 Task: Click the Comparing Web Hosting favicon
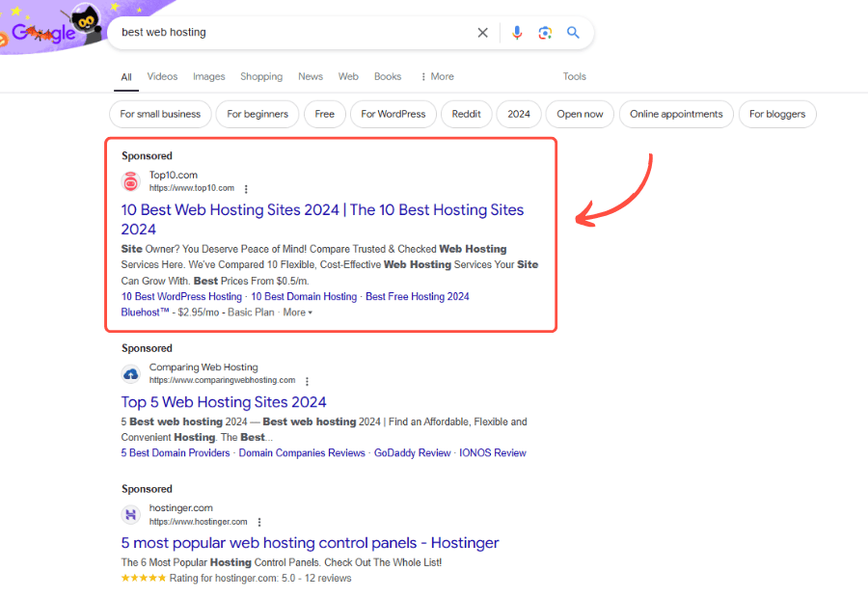pos(130,373)
